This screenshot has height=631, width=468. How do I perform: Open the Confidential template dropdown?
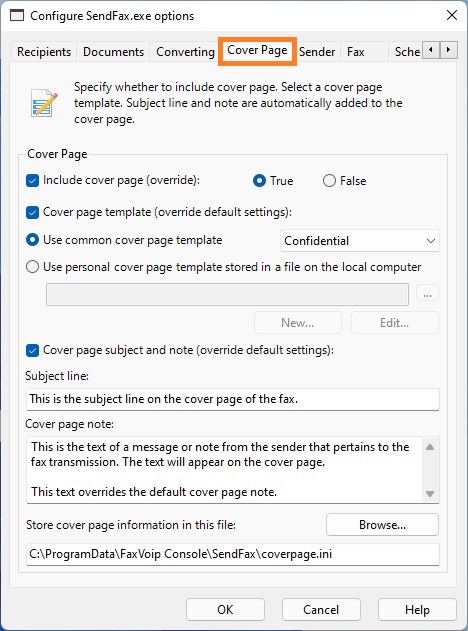coord(359,241)
